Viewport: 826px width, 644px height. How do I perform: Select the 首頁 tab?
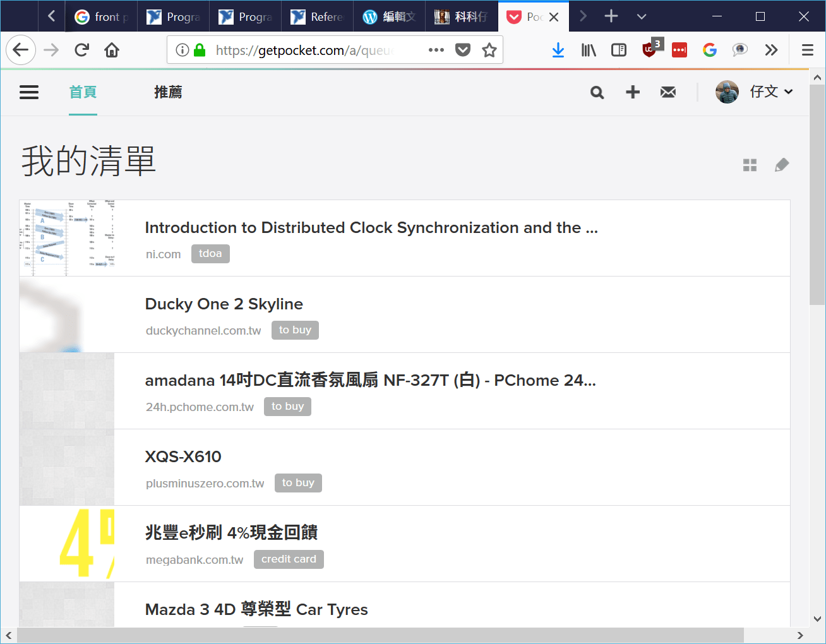(x=83, y=92)
